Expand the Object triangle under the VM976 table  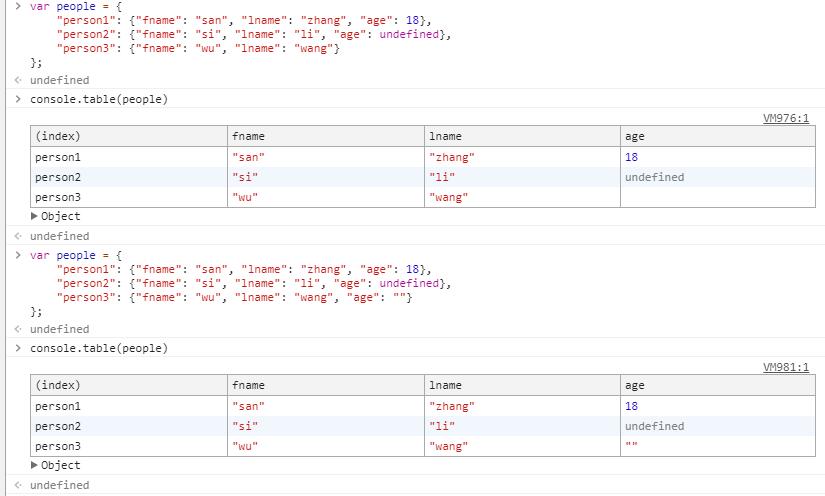click(x=35, y=216)
